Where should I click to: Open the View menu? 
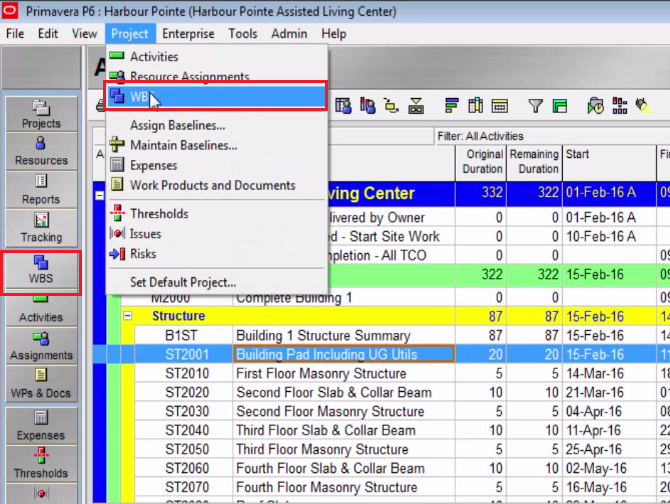(84, 34)
